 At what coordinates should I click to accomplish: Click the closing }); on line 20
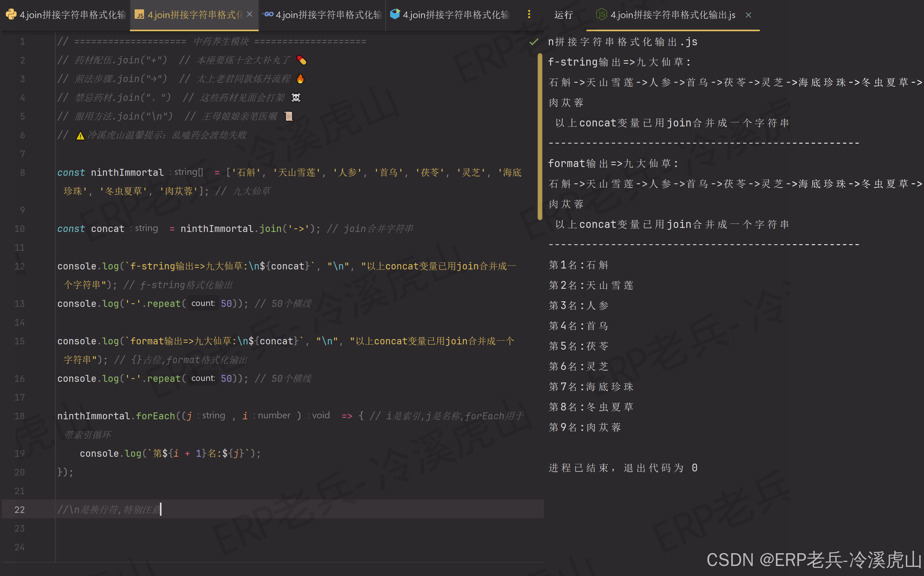(x=65, y=472)
